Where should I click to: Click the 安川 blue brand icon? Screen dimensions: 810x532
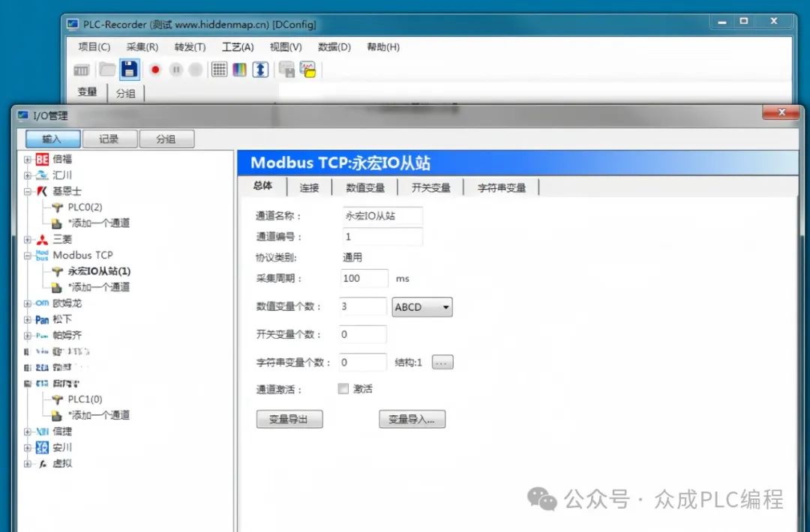pyautogui.click(x=42, y=447)
